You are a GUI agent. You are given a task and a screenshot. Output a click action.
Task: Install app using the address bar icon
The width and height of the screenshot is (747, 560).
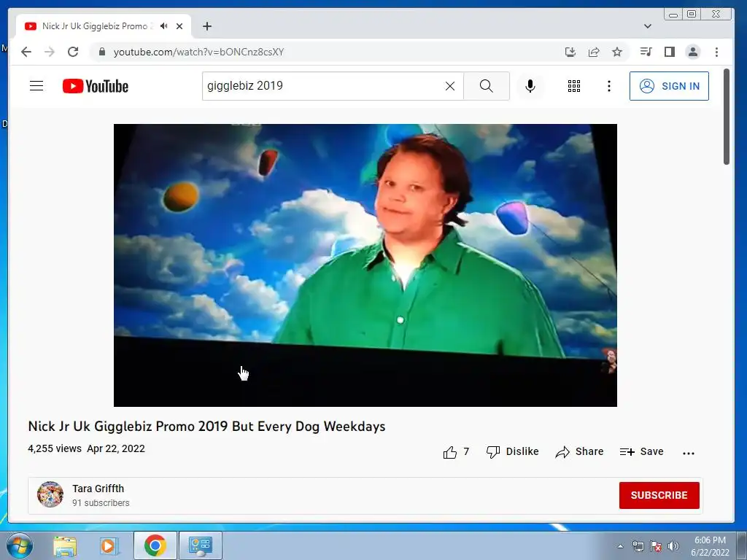pyautogui.click(x=570, y=52)
